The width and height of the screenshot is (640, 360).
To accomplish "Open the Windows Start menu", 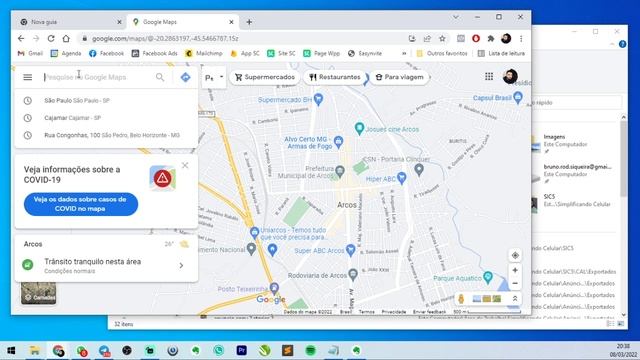I will coord(11,351).
